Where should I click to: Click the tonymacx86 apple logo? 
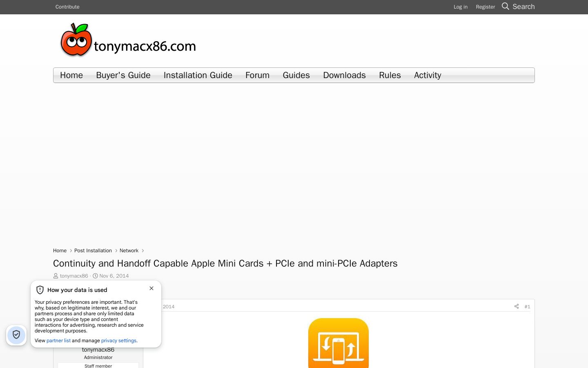point(76,40)
